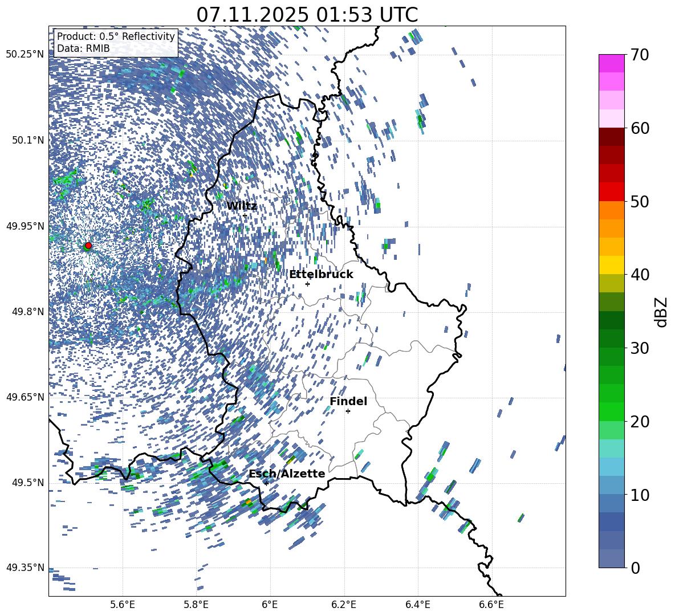Click the 50.1°N latitude label
The width and height of the screenshot is (675, 616).
(x=27, y=140)
